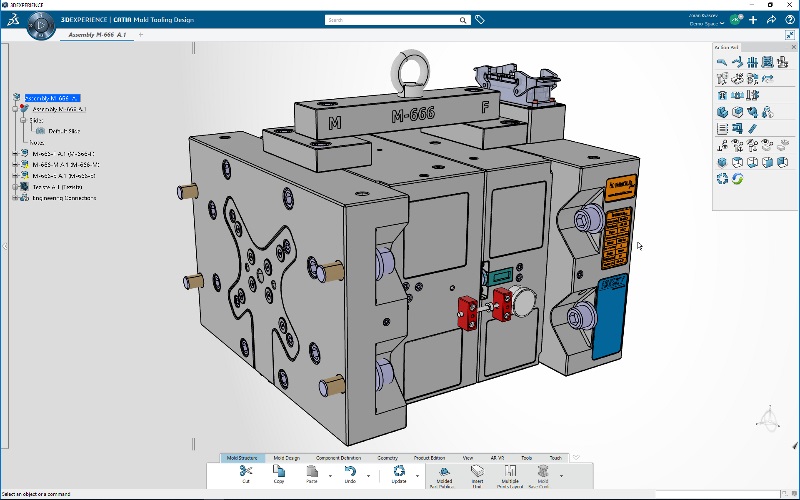Open the dropdown arrow next to Update
This screenshot has width=800, height=500.
point(416,476)
